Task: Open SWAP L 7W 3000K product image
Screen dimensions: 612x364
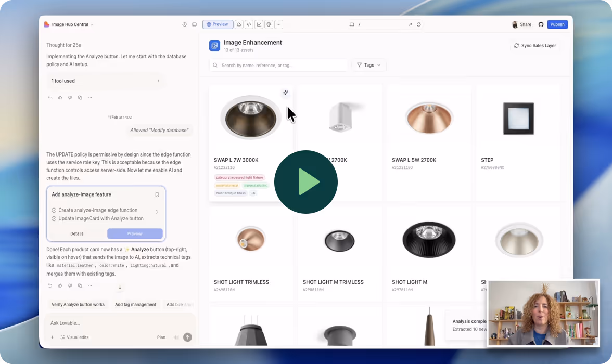Action: pyautogui.click(x=251, y=118)
